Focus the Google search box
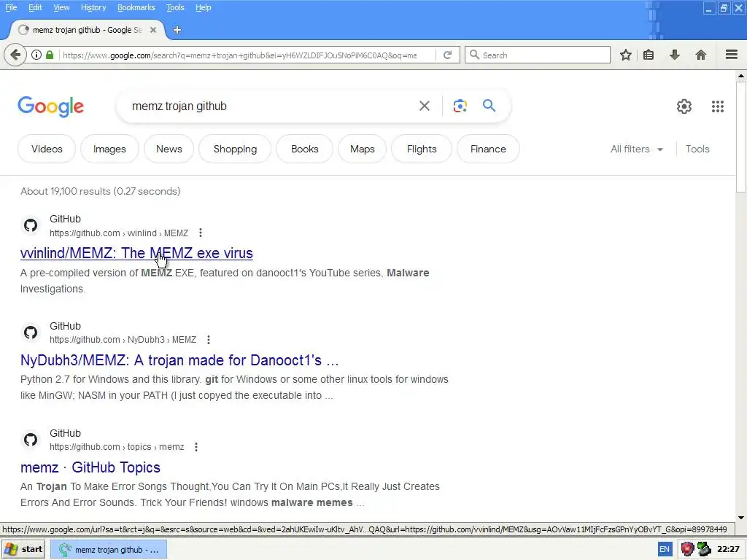Image resolution: width=747 pixels, height=560 pixels. [271, 106]
